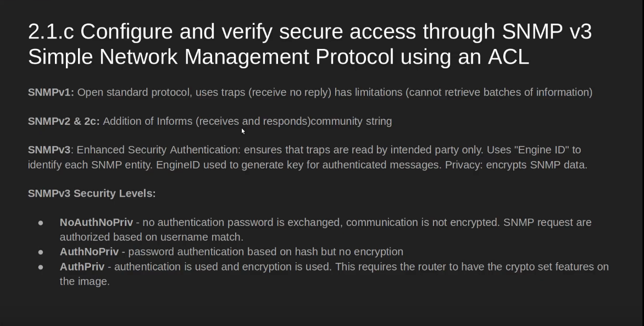The height and width of the screenshot is (326, 644).
Task: Click the bold SNMPv3 label before Enhanced Security
Action: (x=49, y=150)
